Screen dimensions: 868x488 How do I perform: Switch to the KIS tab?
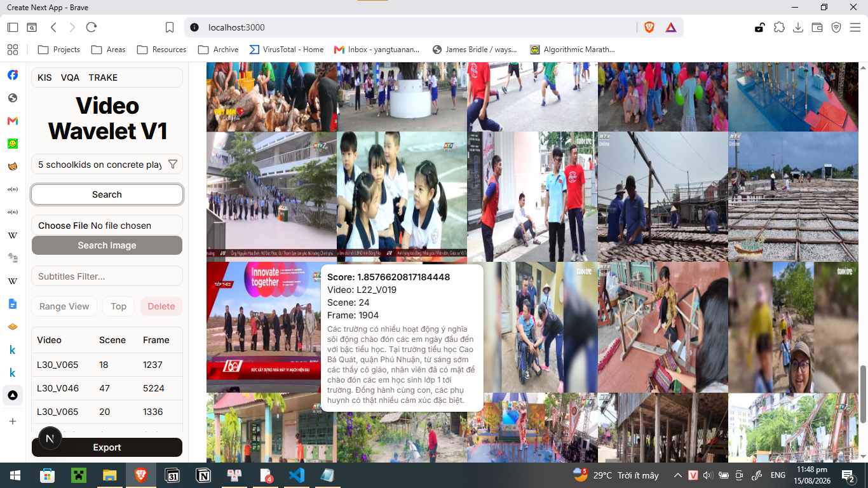pos(44,78)
